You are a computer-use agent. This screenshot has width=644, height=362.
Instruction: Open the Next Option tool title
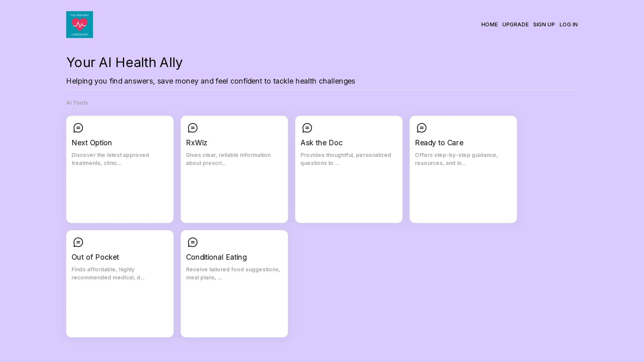(x=92, y=143)
